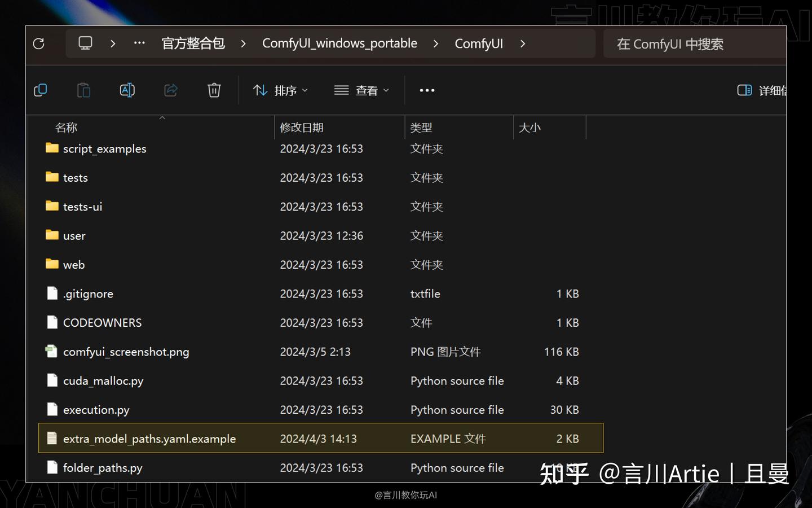This screenshot has height=508, width=812.
Task: Click the delete trash icon
Action: (x=214, y=90)
